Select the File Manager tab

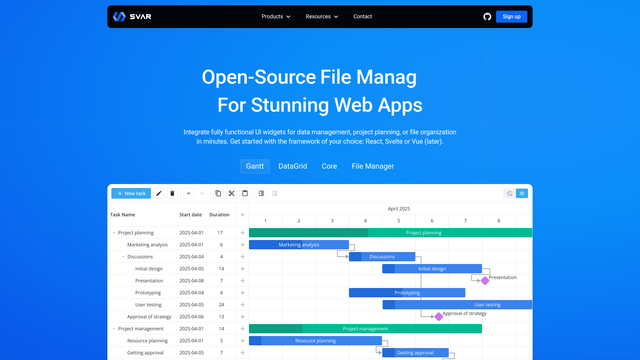(373, 167)
